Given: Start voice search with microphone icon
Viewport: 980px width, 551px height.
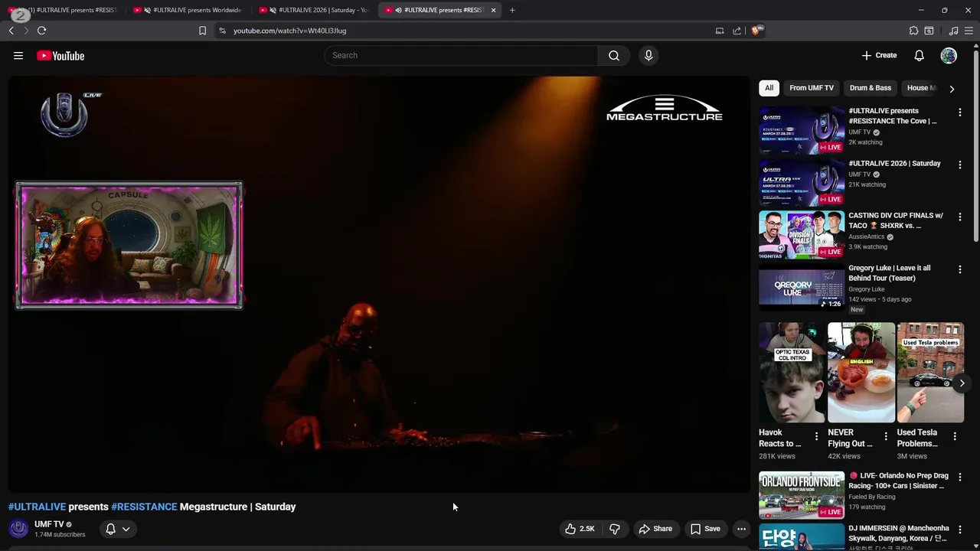Looking at the screenshot, I should tap(648, 55).
